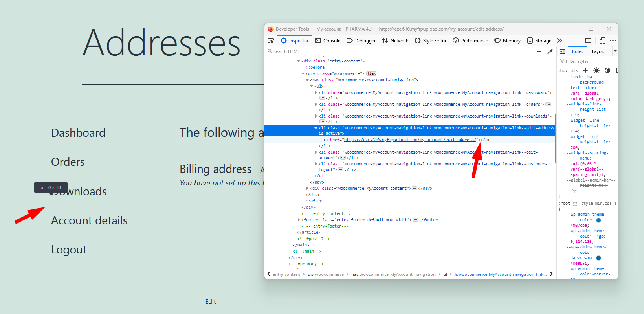
Task: Open Account details page link
Action: coord(90,220)
